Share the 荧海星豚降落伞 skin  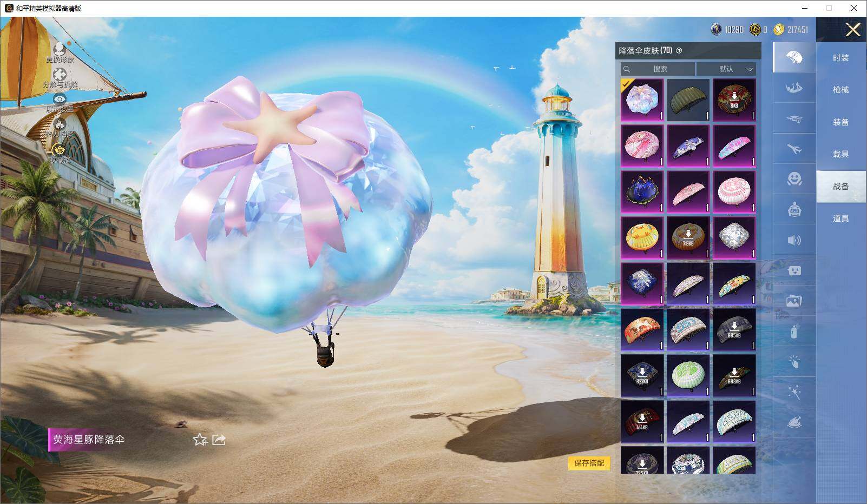[x=219, y=440]
